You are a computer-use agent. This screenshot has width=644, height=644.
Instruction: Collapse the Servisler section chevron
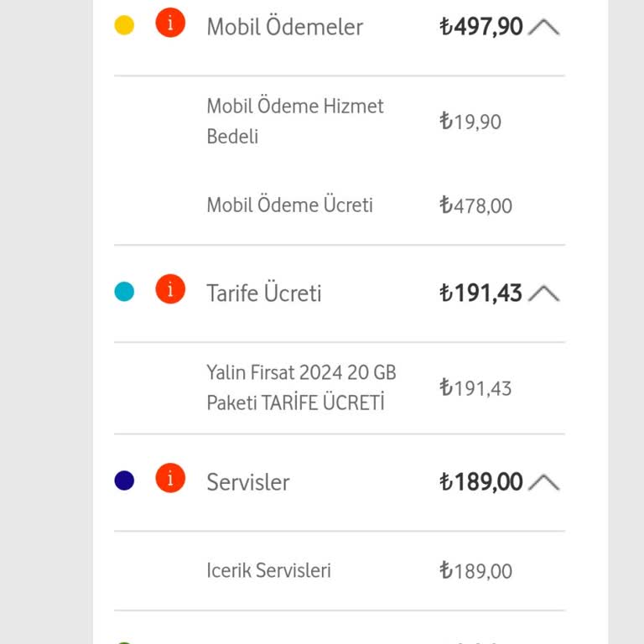point(543,483)
